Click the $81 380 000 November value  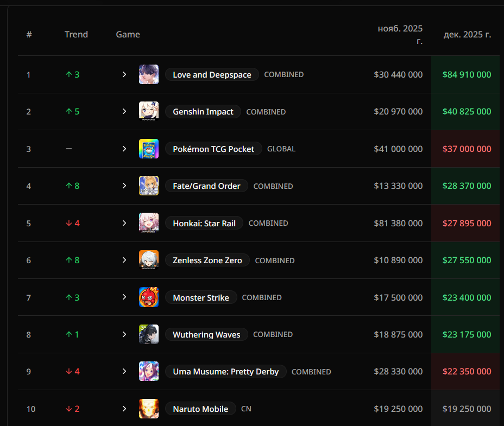coord(398,223)
